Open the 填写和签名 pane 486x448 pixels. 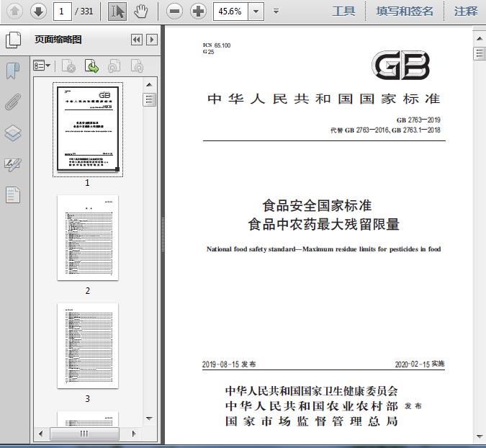click(405, 12)
